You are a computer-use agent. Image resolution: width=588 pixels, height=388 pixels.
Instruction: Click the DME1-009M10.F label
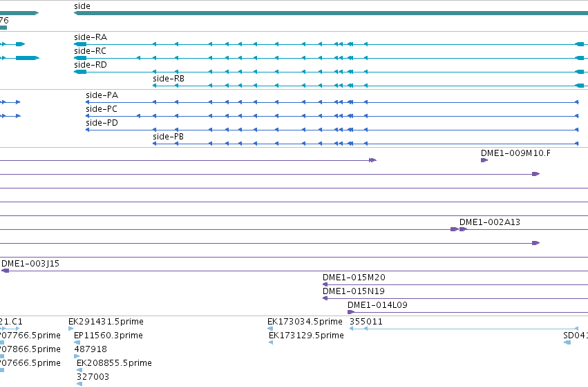(x=515, y=153)
